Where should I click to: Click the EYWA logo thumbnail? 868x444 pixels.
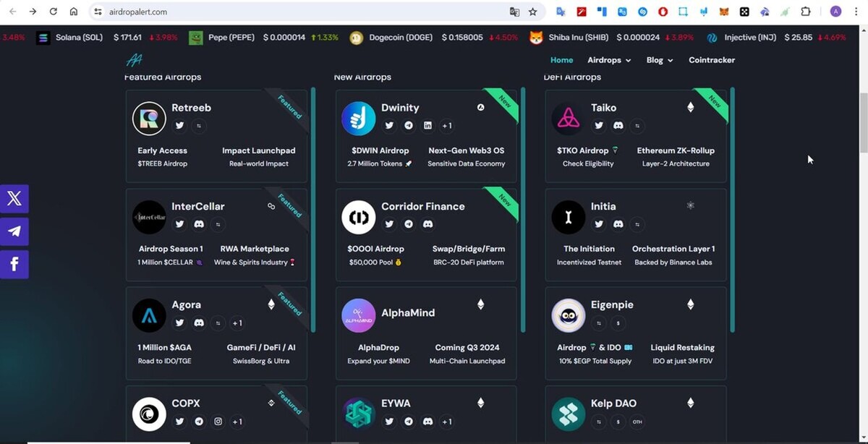[x=358, y=414]
